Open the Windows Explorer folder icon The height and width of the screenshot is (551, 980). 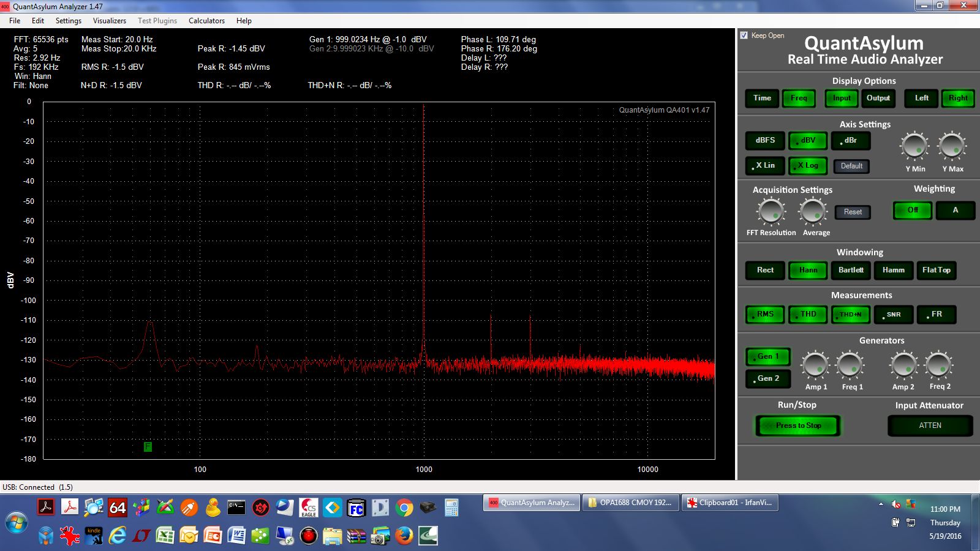point(333,536)
